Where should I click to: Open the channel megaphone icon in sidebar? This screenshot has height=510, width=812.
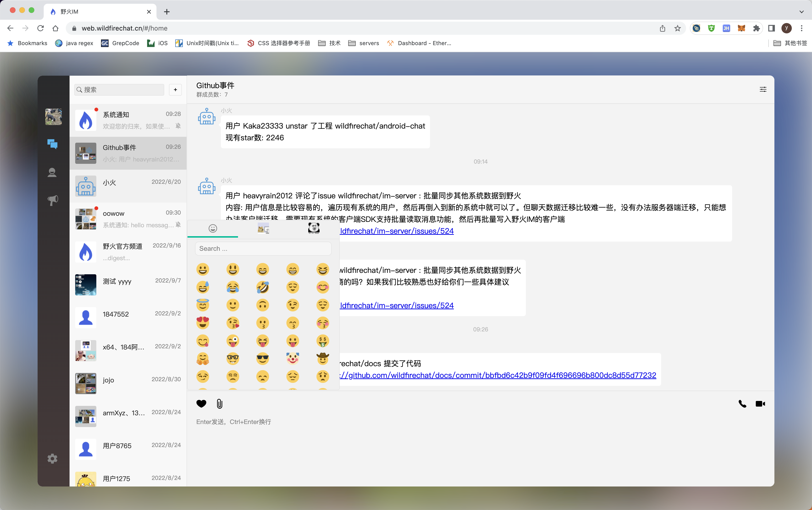click(53, 200)
